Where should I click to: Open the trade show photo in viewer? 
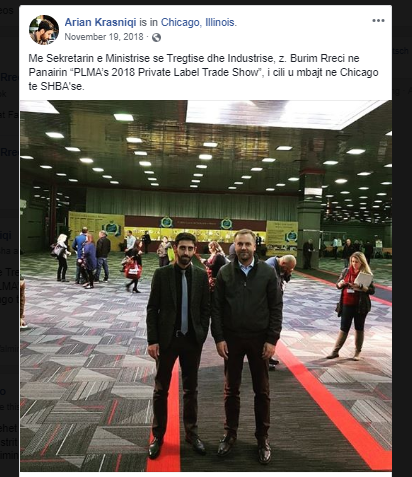click(206, 286)
